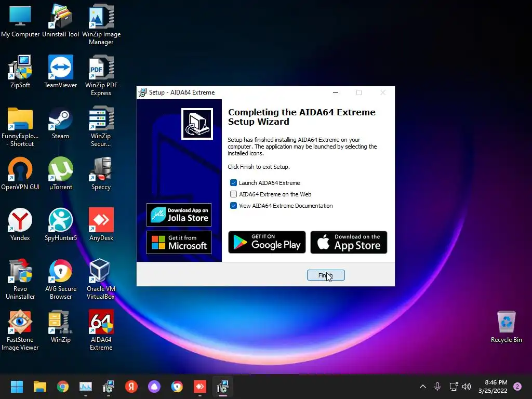532x399 pixels.
Task: Minimize the AIDA64 Setup window
Action: [x=336, y=92]
